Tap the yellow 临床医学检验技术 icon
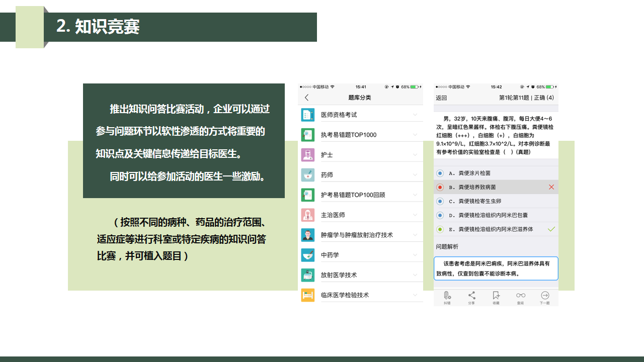Viewport: 644px width, 362px height. pyautogui.click(x=307, y=295)
